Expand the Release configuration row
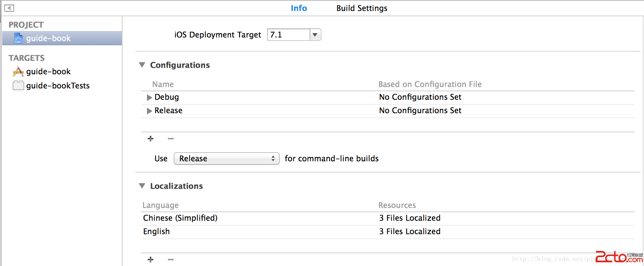Screen dimensions: 644x266 [x=149, y=111]
